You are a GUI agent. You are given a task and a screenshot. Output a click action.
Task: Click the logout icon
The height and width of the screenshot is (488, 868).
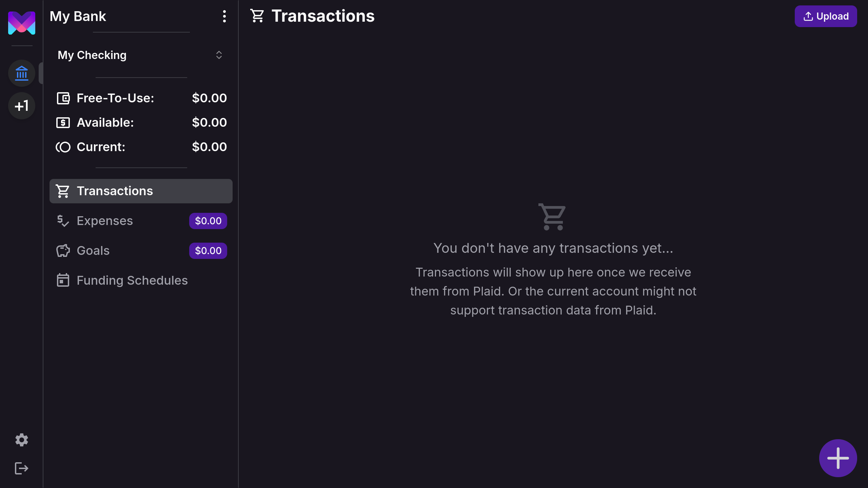22,468
